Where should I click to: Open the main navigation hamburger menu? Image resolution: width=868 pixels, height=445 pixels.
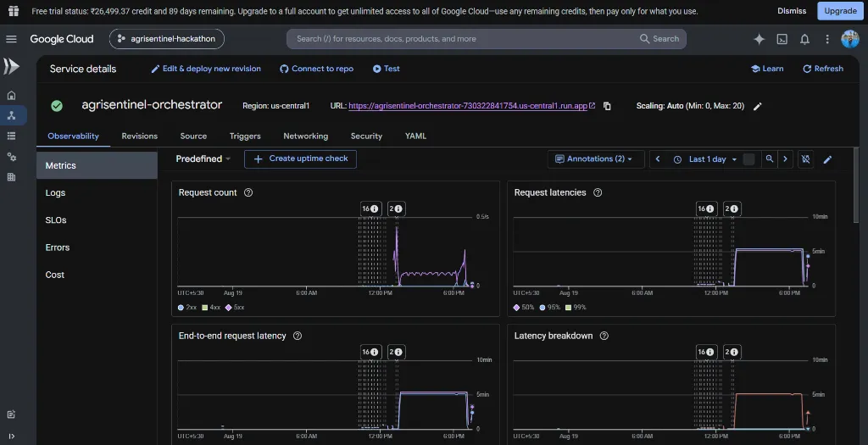point(11,39)
